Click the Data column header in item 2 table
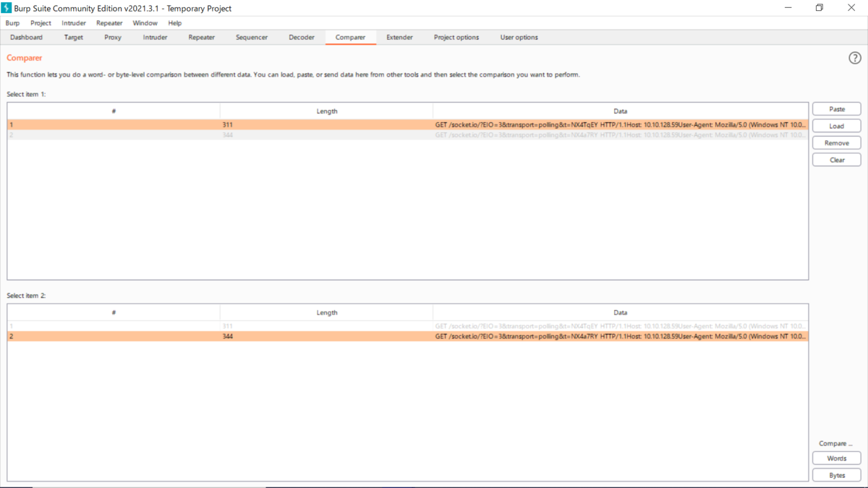Viewport: 868px width, 488px height. pos(621,313)
